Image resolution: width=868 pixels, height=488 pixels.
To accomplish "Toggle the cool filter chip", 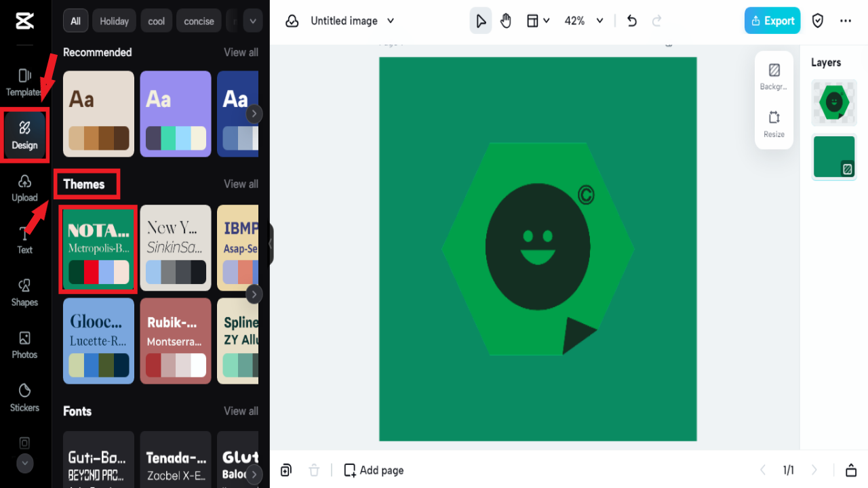I will (x=156, y=20).
